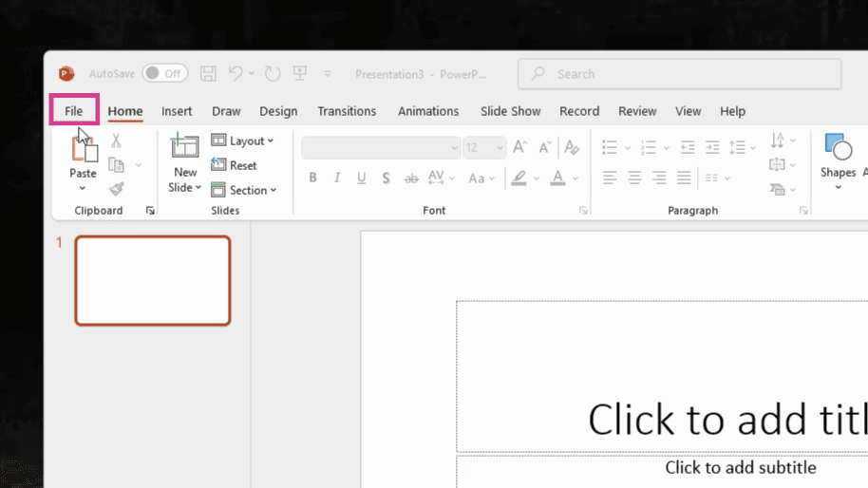Open the Animations tab
This screenshot has width=868, height=488.
(428, 111)
